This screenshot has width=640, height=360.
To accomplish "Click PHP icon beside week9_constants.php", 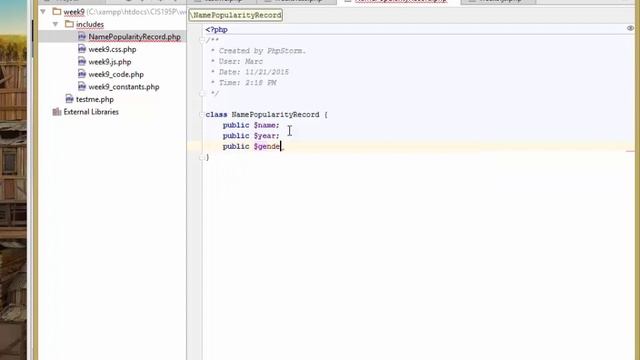I will click(x=82, y=87).
